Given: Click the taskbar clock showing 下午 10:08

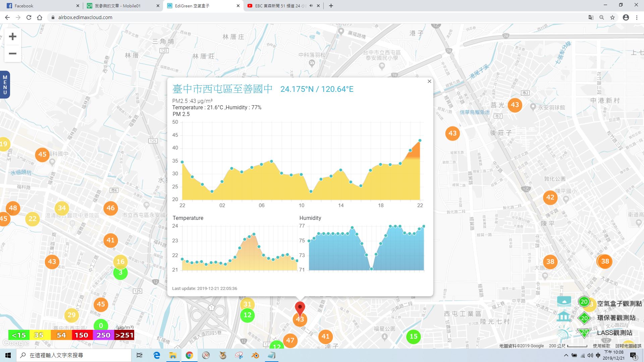Looking at the screenshot, I should click(x=614, y=355).
